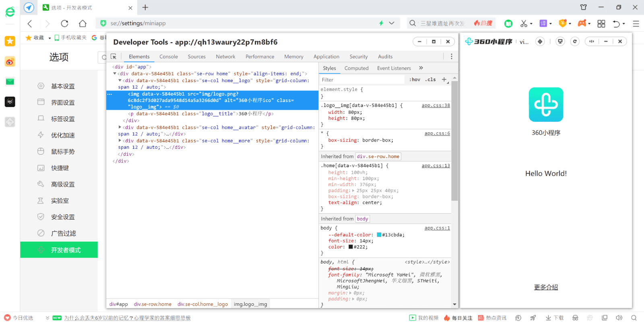Open the Network tab in DevTools
The width and height of the screenshot is (644, 323).
click(225, 57)
